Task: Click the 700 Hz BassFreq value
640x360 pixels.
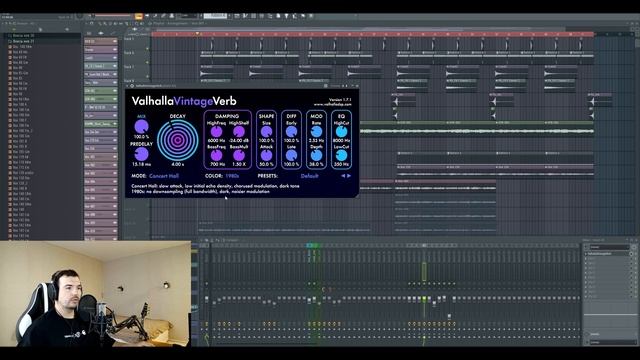Action: click(x=218, y=164)
